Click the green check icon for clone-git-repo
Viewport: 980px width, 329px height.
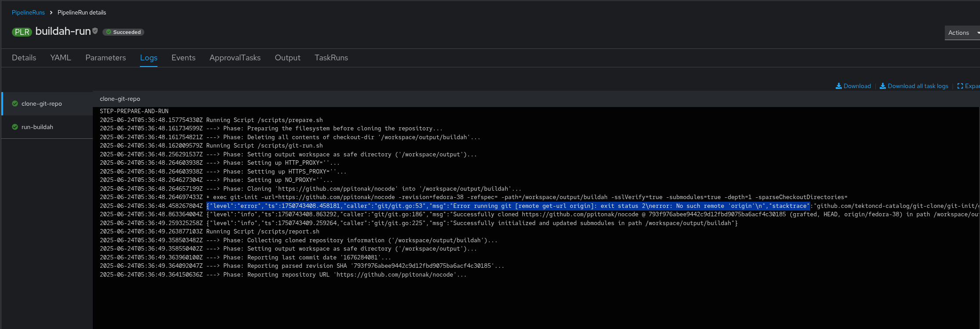(15, 104)
